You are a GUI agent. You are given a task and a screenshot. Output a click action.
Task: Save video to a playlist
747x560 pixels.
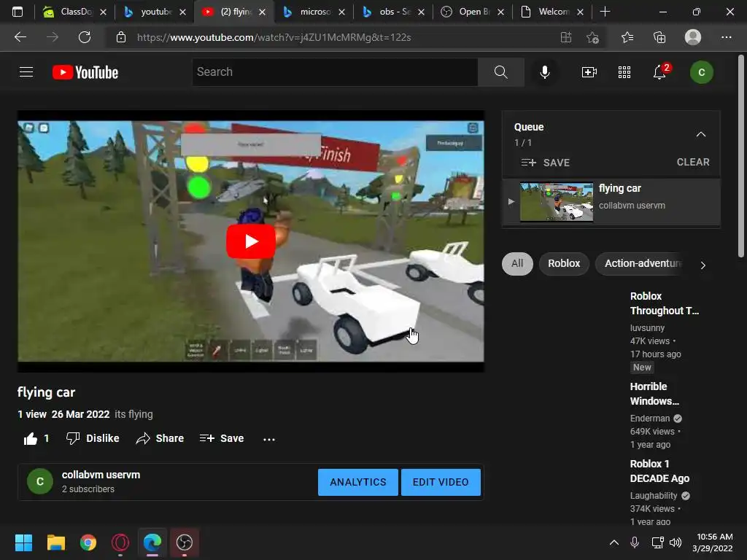[x=222, y=438]
